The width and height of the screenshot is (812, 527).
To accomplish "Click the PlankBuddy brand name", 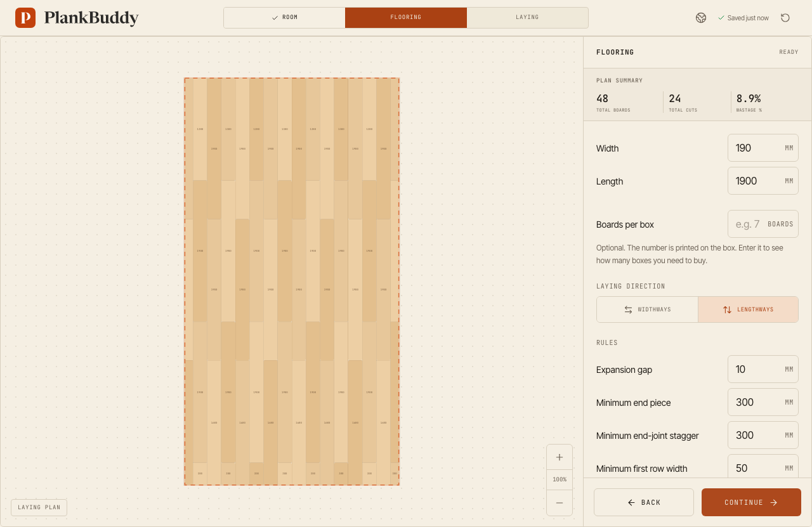I will pyautogui.click(x=91, y=18).
